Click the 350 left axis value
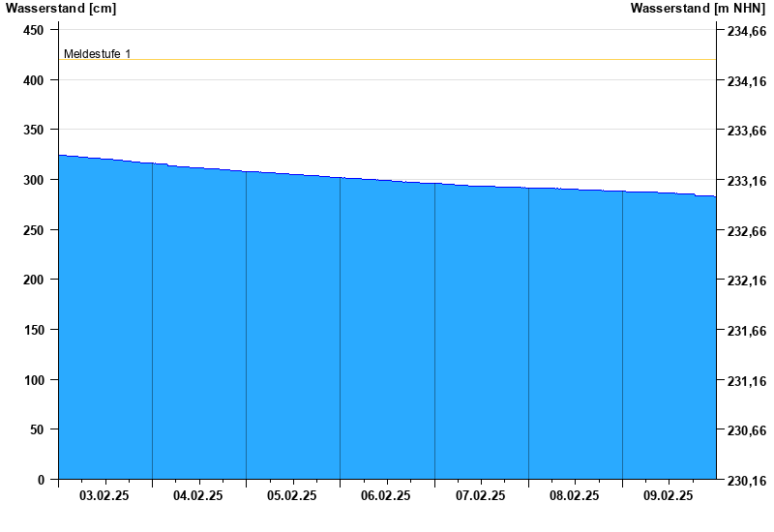This screenshot has width=774, height=532. [34, 130]
